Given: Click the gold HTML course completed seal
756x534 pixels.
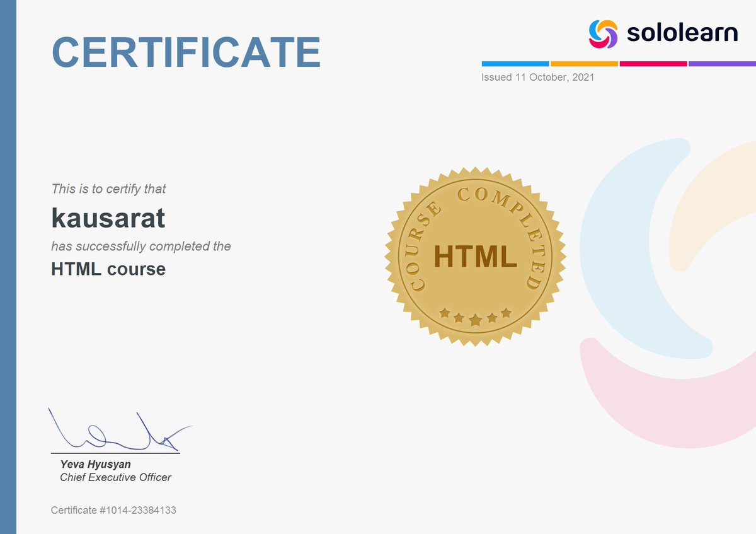Looking at the screenshot, I should click(475, 256).
